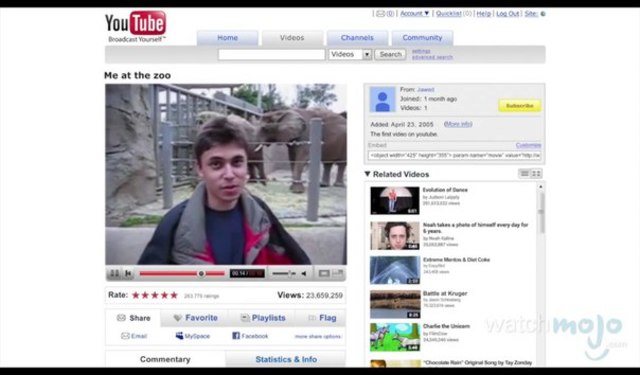
Task: Open the Noah takes a photo thumbnail
Action: point(395,235)
